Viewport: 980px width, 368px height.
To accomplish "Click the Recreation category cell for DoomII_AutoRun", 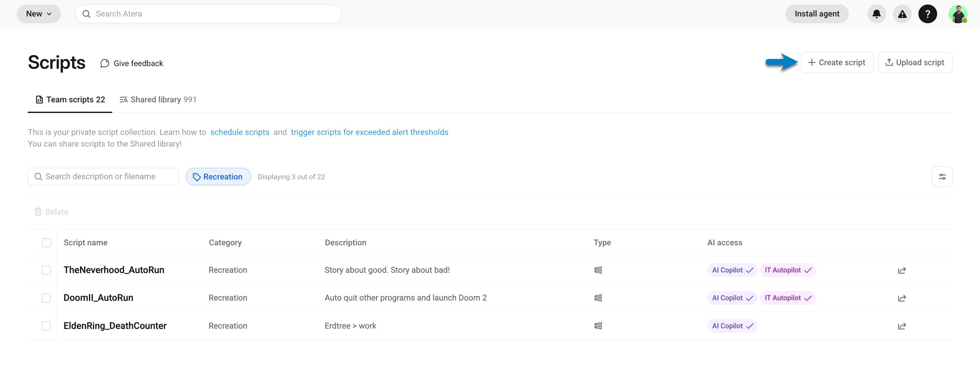I will [228, 298].
